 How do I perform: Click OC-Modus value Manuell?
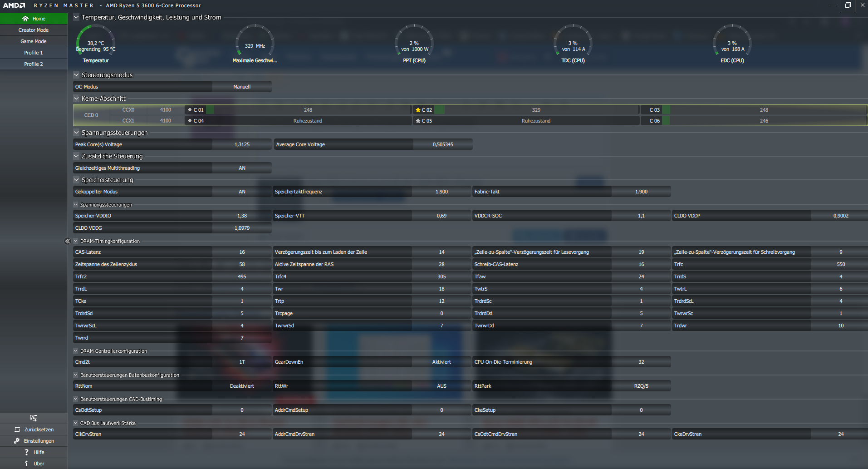point(242,87)
